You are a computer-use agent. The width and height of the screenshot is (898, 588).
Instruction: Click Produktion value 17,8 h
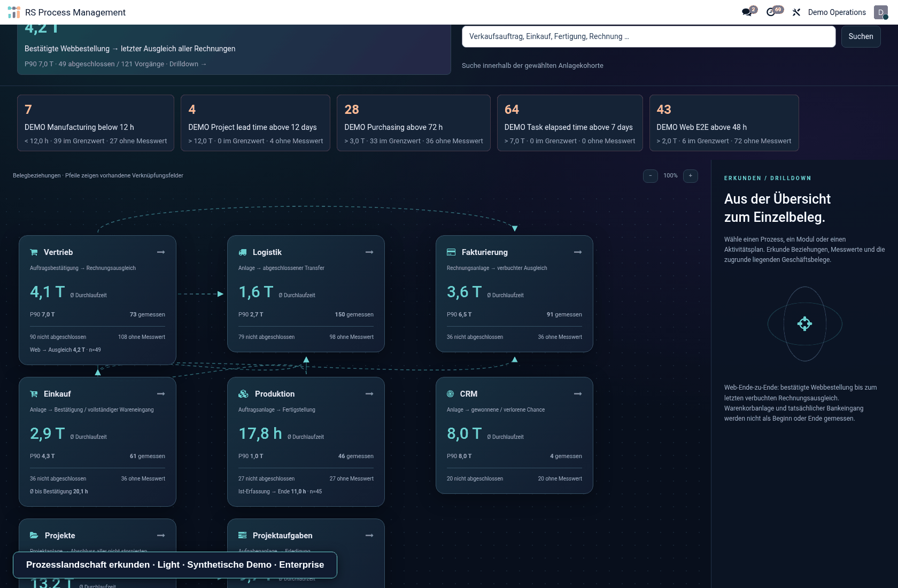[x=260, y=434]
